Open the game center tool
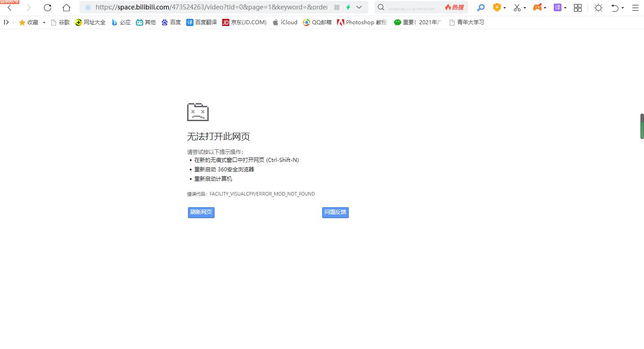This screenshot has width=644, height=349. [x=537, y=8]
